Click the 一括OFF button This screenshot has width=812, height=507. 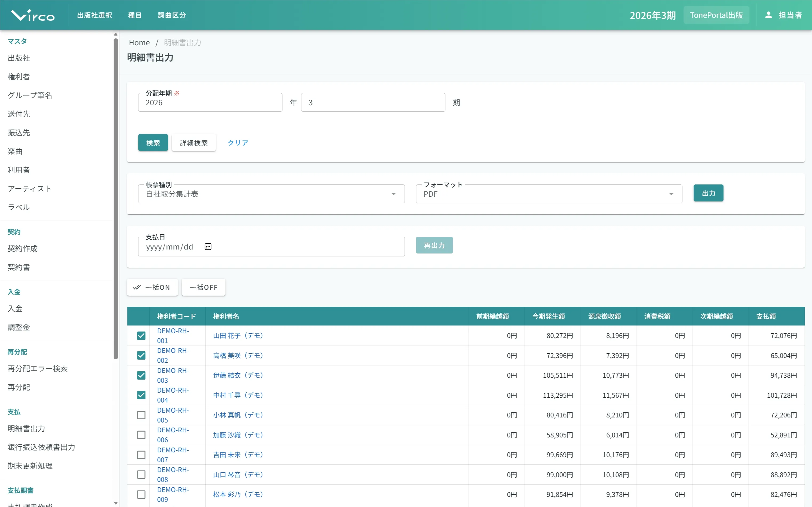click(x=203, y=287)
